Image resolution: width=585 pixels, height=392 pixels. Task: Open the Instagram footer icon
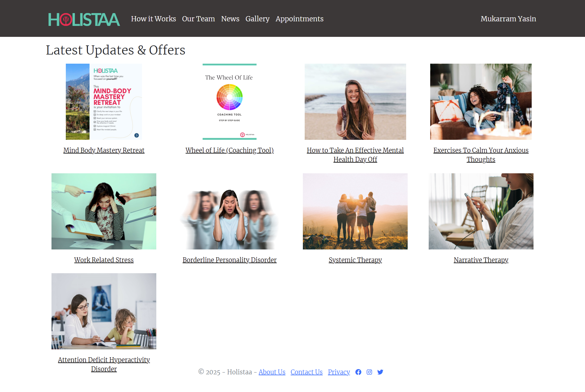pyautogui.click(x=369, y=372)
